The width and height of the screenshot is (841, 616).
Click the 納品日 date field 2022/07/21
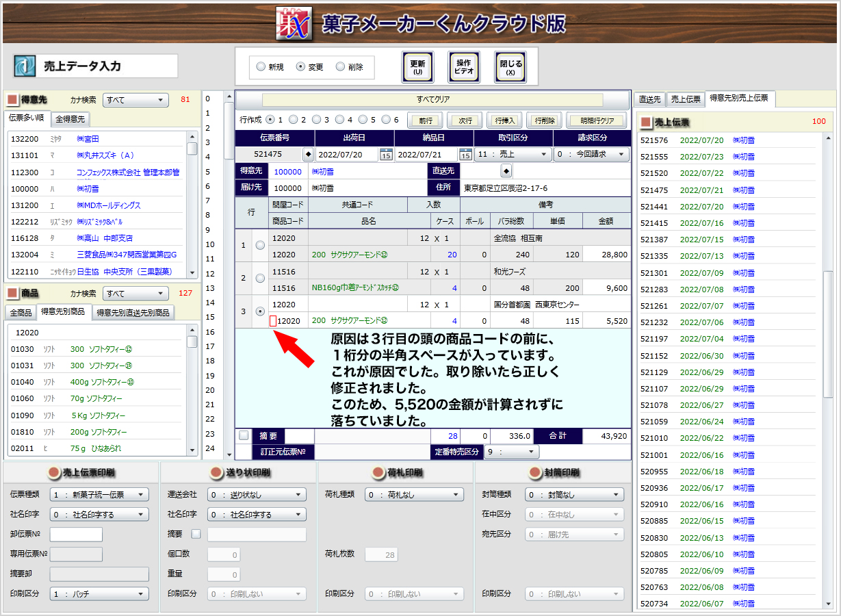point(426,155)
